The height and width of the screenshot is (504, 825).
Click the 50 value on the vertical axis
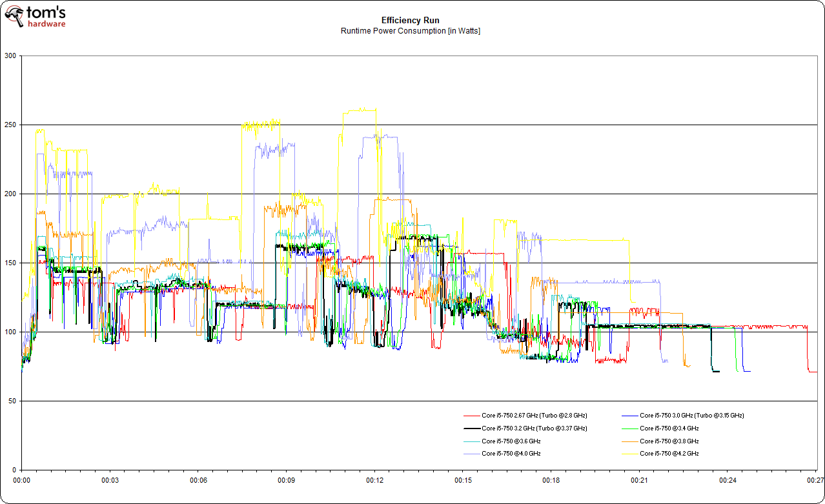[12, 401]
